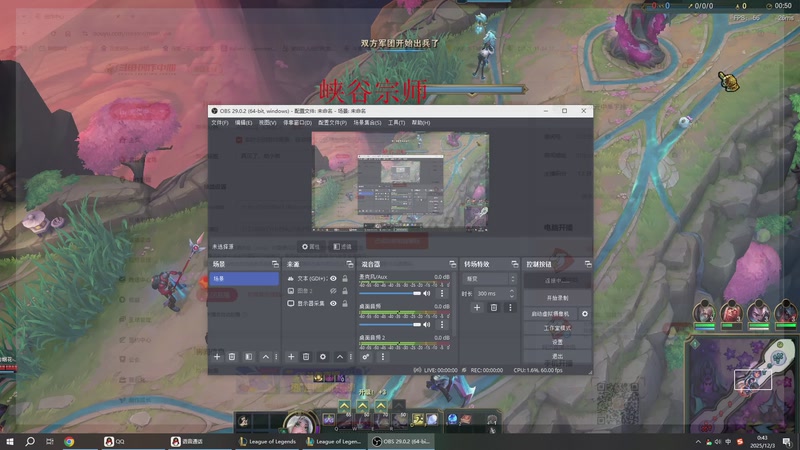Select the 场景 item in Scenes list
800x450 pixels.
coord(244,279)
